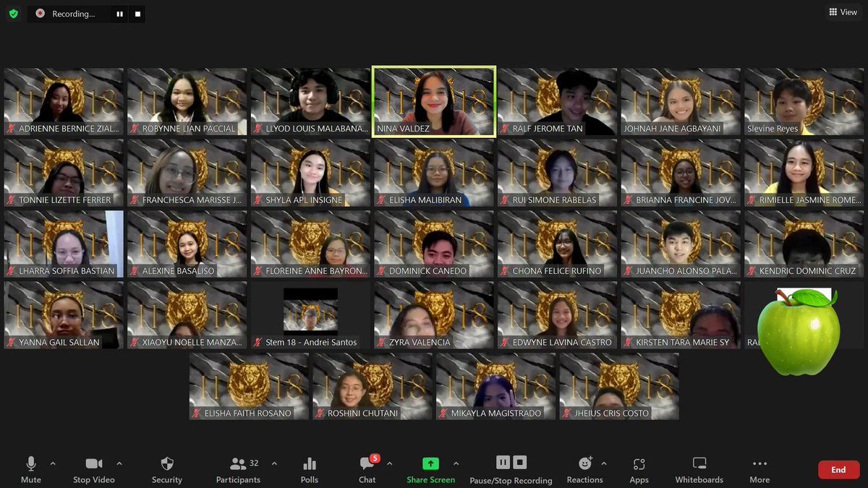The width and height of the screenshot is (868, 488).
Task: Expand audio options next to Mute
Action: [x=53, y=463]
